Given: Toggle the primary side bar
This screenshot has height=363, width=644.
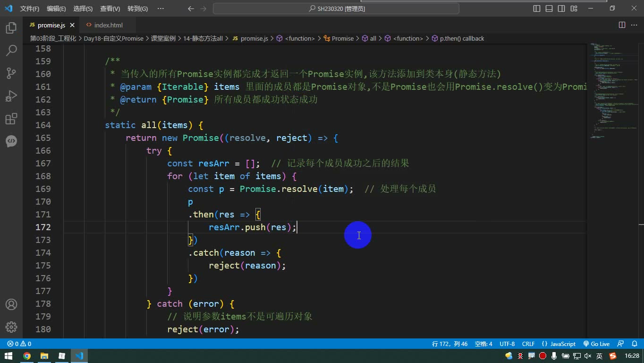Looking at the screenshot, I should pos(537,9).
